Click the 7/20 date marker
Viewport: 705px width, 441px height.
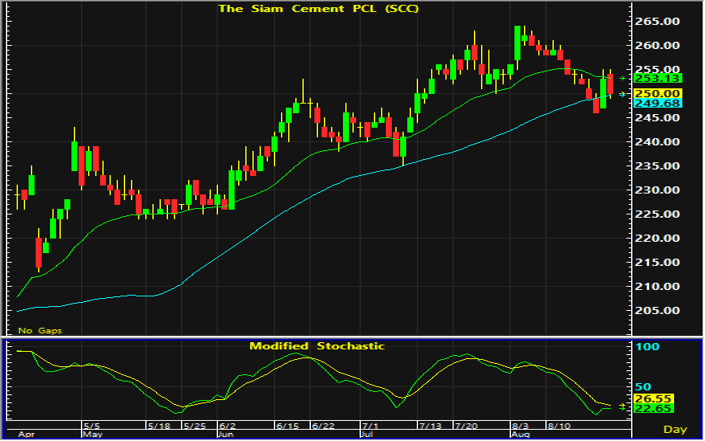click(466, 425)
